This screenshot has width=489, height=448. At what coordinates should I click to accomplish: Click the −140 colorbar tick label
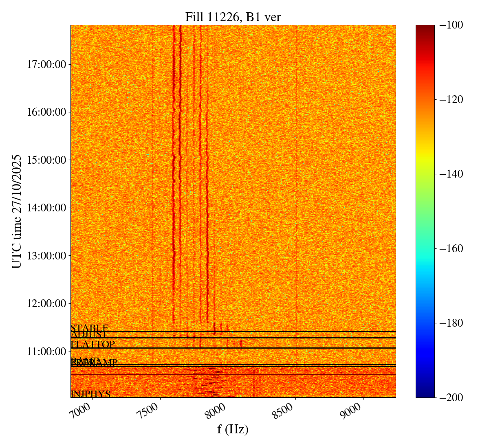pos(450,174)
